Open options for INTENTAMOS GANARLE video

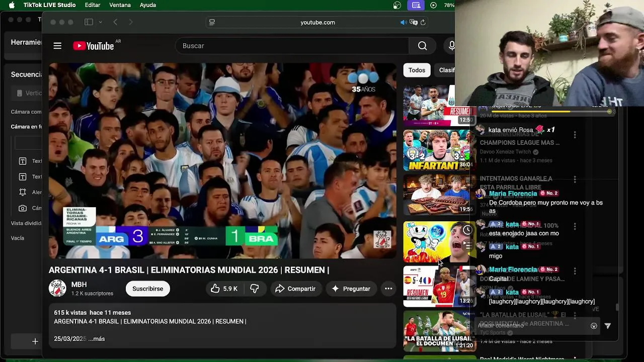pyautogui.click(x=575, y=179)
